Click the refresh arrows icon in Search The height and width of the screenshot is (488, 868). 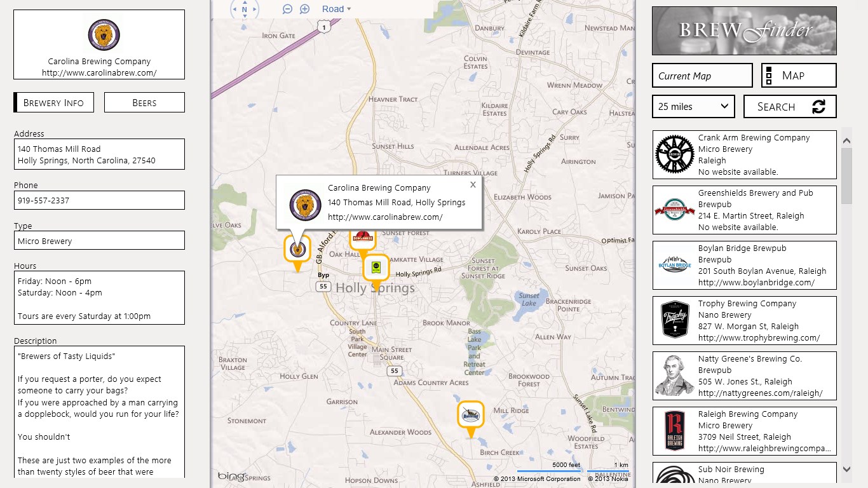point(818,107)
